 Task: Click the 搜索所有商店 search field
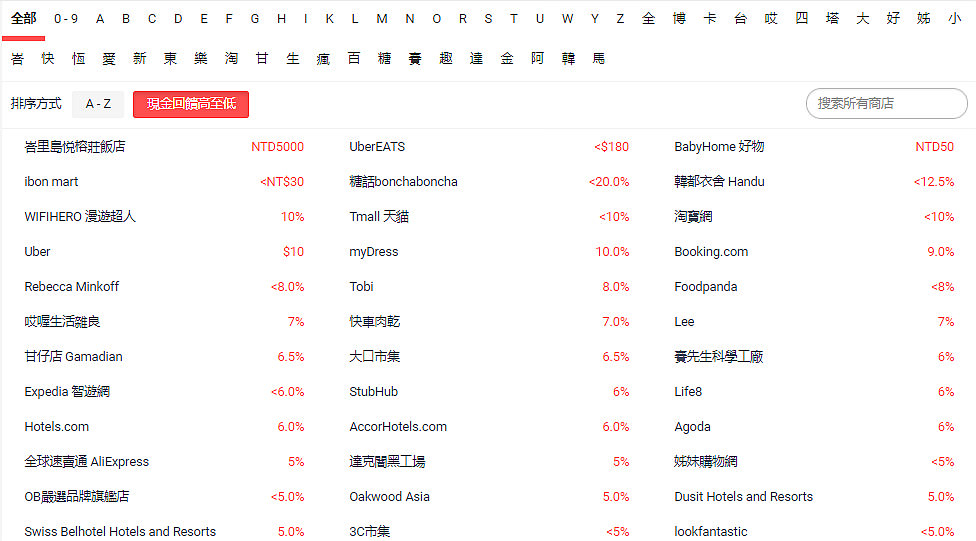coord(886,103)
